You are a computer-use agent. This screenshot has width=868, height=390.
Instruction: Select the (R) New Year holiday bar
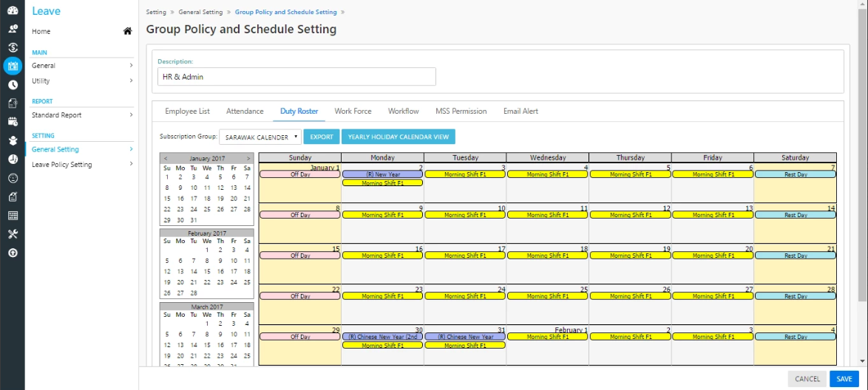pyautogui.click(x=382, y=174)
